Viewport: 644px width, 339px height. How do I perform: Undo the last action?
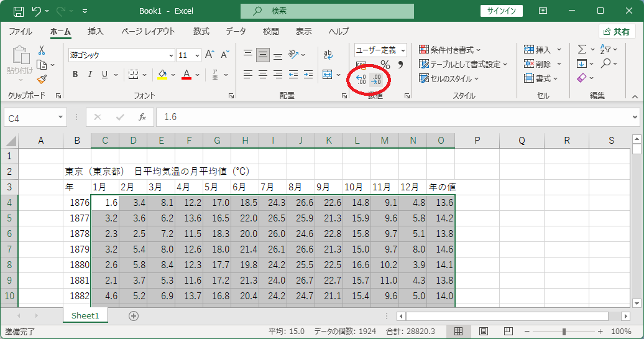tap(36, 11)
